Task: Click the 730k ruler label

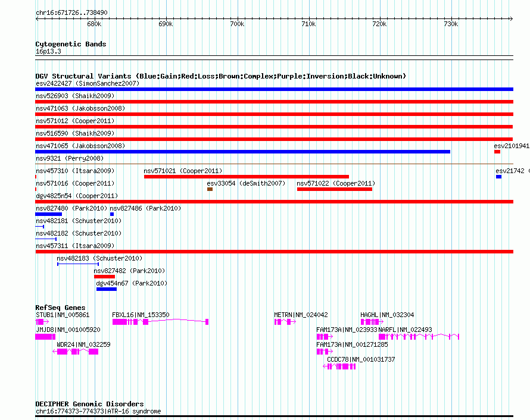Action: point(451,24)
